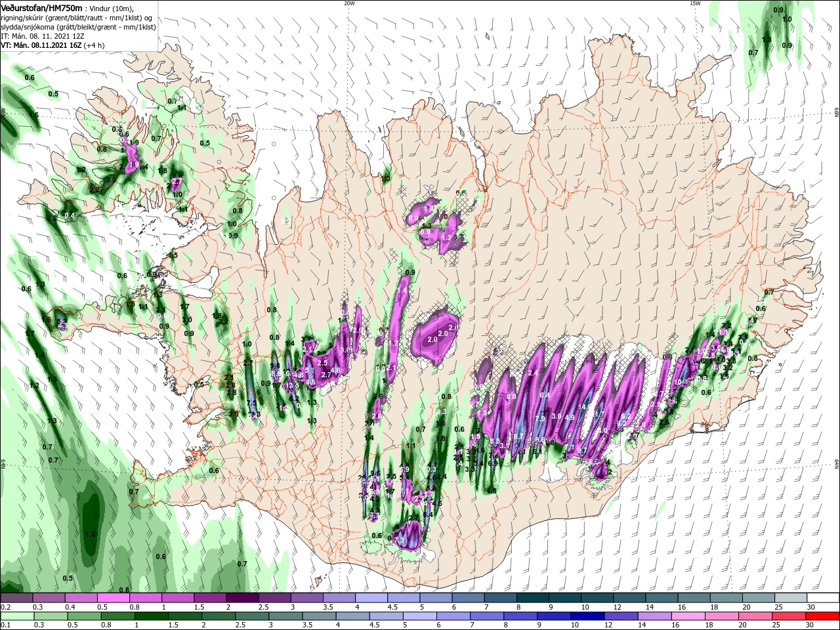The image size is (840, 630).
Task: Click the 'VT: Mán. 08.11.2021 16Z' valid time
Action: point(40,45)
